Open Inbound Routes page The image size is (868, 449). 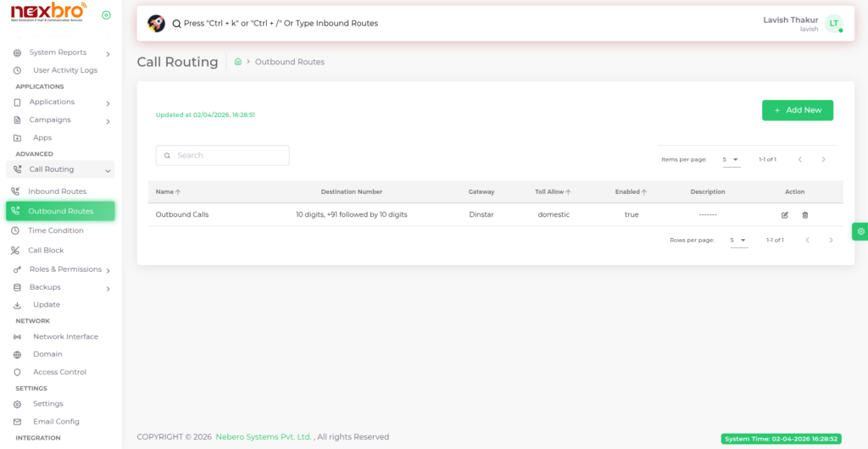point(57,191)
